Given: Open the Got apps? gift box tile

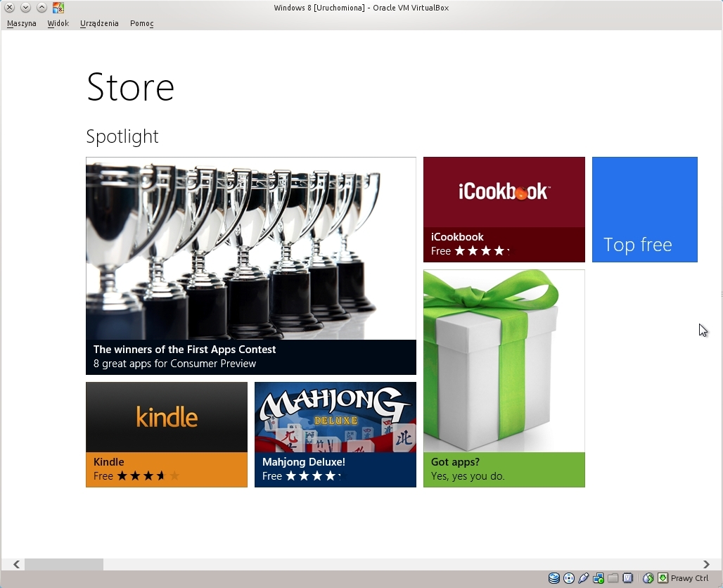Looking at the screenshot, I should (x=504, y=378).
